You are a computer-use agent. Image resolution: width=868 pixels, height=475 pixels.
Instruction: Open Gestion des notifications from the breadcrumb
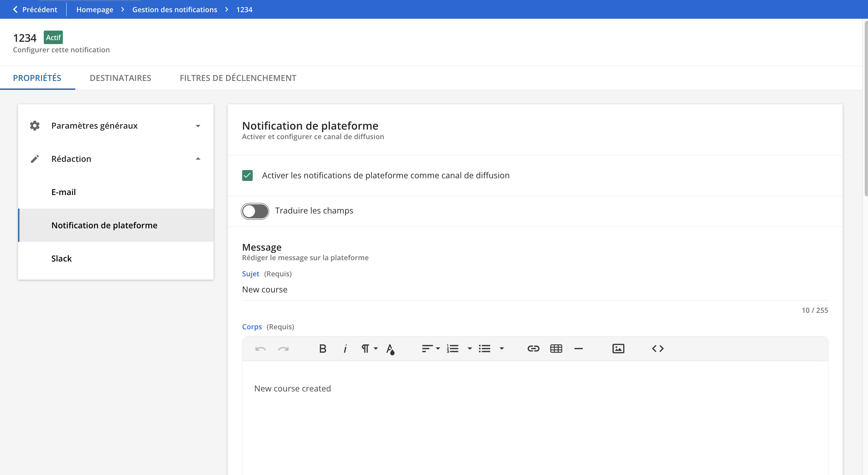[x=174, y=9]
